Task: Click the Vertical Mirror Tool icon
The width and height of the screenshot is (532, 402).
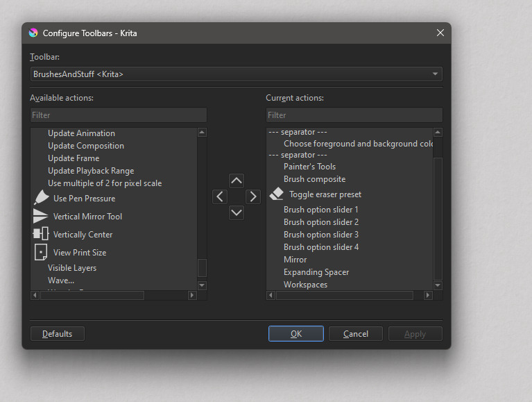Action: [x=40, y=217]
